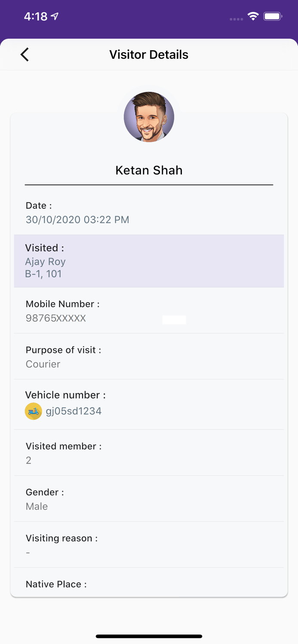Tap the visitor name Ketan Shah
Screen dimensions: 298x644
(149, 170)
